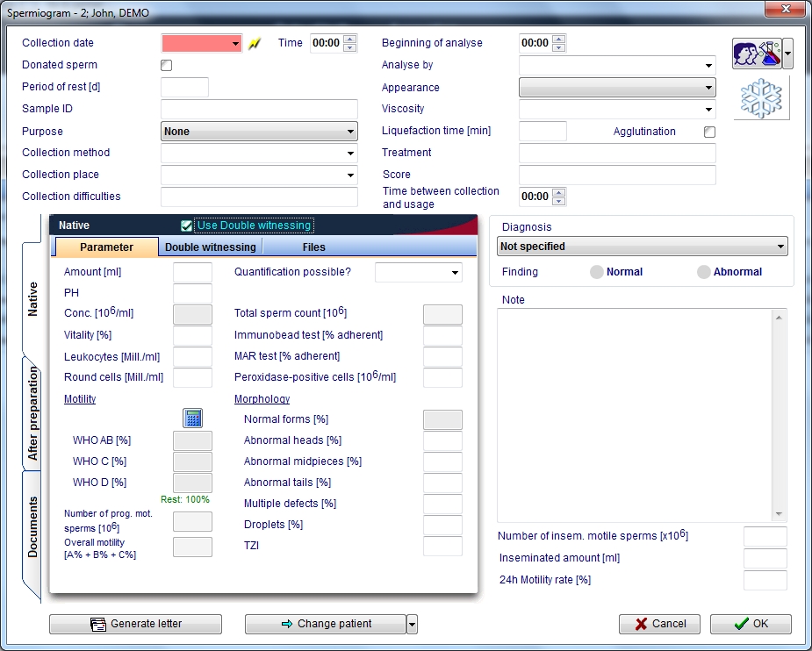The image size is (812, 651).
Task: Open the Appearance dropdown
Action: [x=617, y=88]
